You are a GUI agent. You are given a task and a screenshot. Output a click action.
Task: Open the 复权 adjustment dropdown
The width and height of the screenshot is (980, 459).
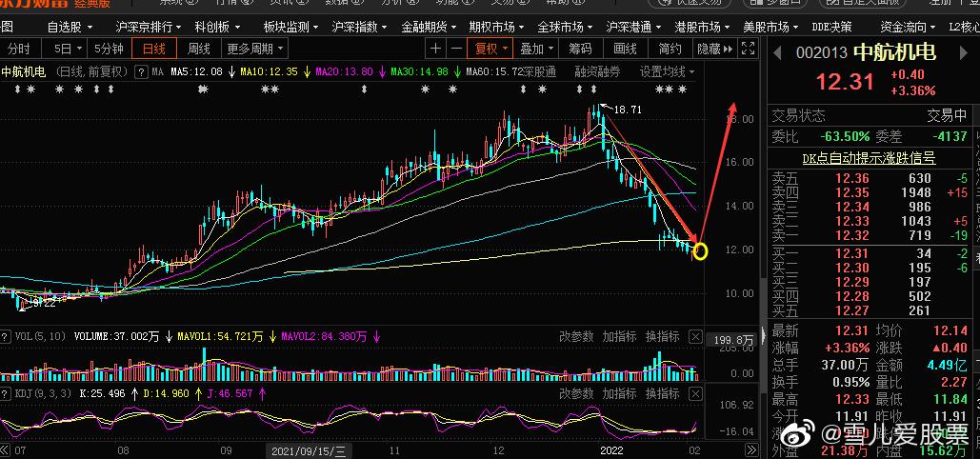pyautogui.click(x=492, y=49)
